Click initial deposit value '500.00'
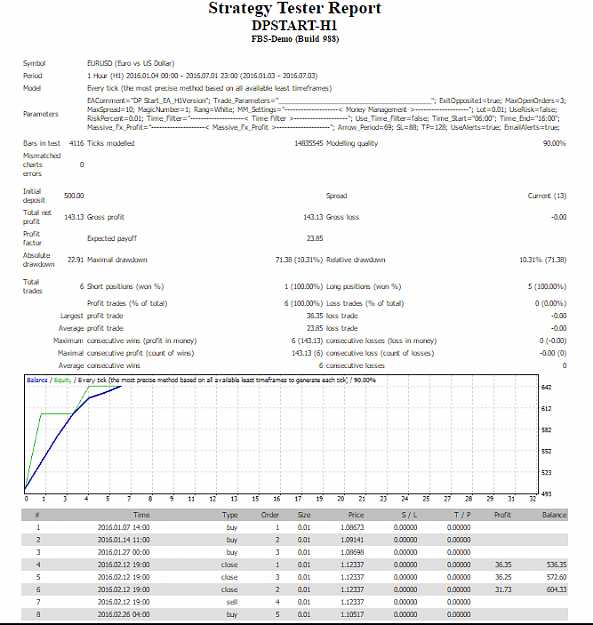Viewport: 593px width, 625px height. click(x=74, y=196)
